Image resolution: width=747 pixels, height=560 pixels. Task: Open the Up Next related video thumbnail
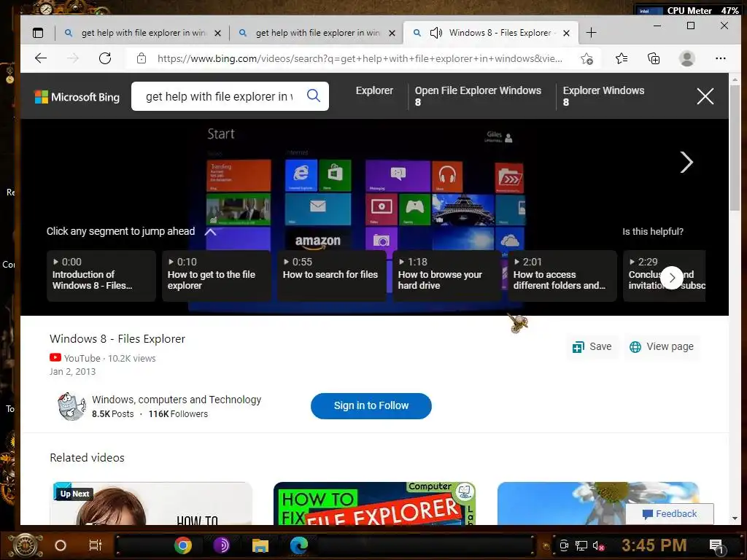(x=151, y=503)
